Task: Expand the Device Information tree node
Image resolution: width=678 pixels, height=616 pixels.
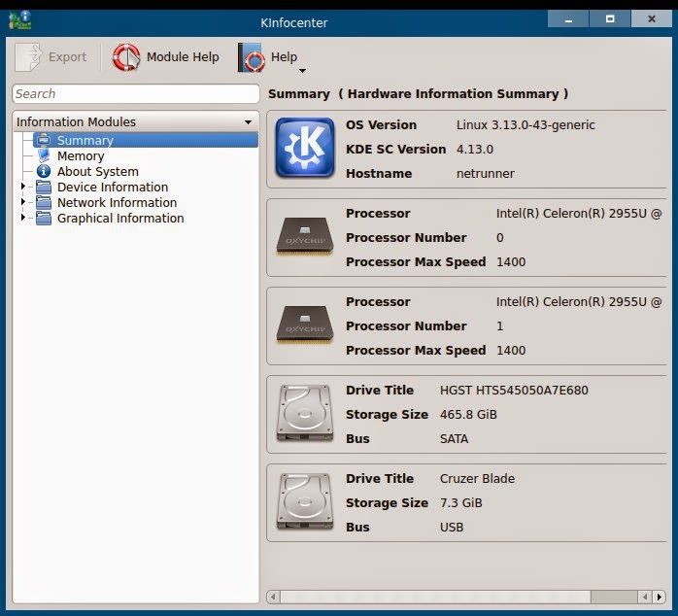Action: (23, 187)
